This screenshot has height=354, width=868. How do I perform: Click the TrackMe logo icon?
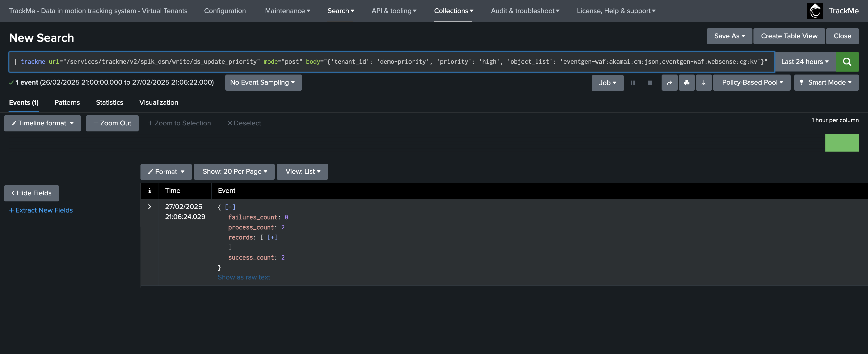[814, 11]
